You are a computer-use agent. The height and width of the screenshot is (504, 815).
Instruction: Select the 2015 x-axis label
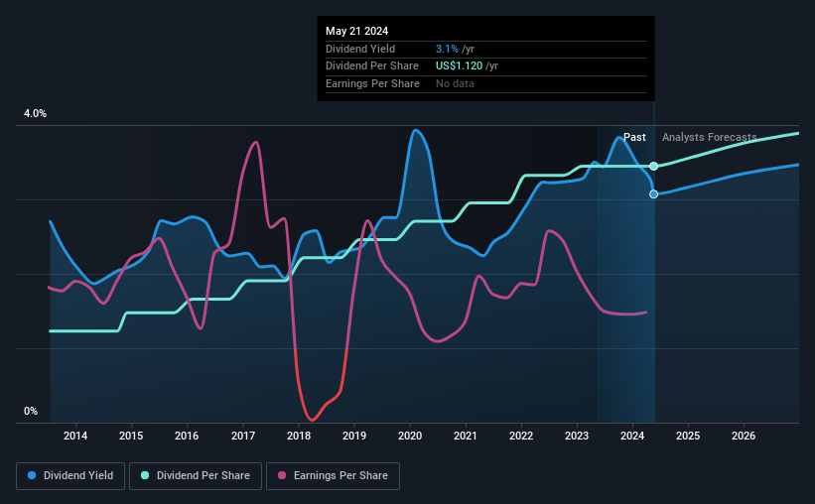131,436
